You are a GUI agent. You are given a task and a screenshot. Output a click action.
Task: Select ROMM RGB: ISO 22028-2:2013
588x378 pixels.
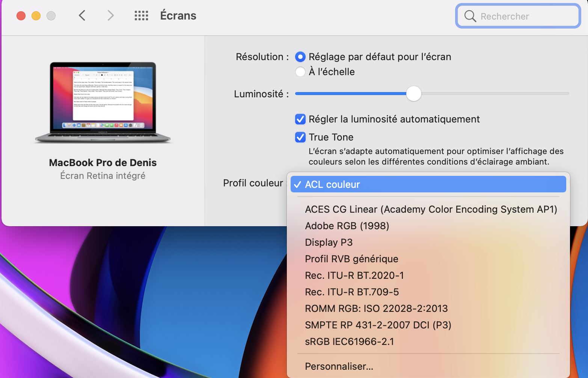[428, 308]
